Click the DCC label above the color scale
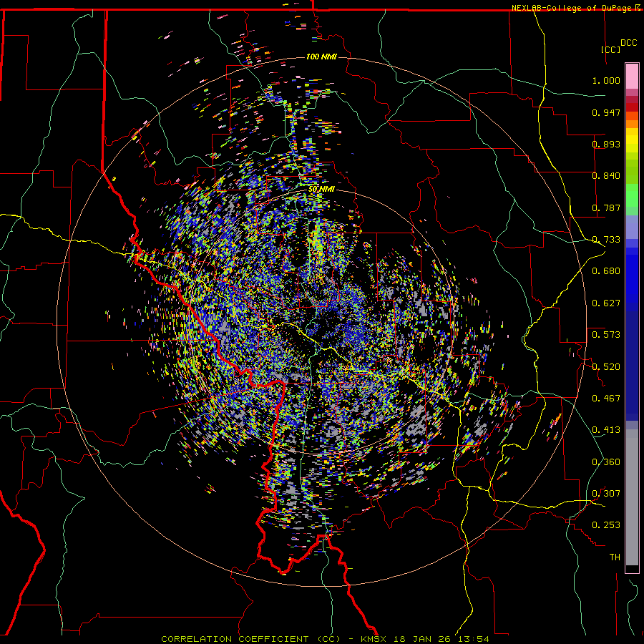This screenshot has width=644, height=644. tap(628, 43)
